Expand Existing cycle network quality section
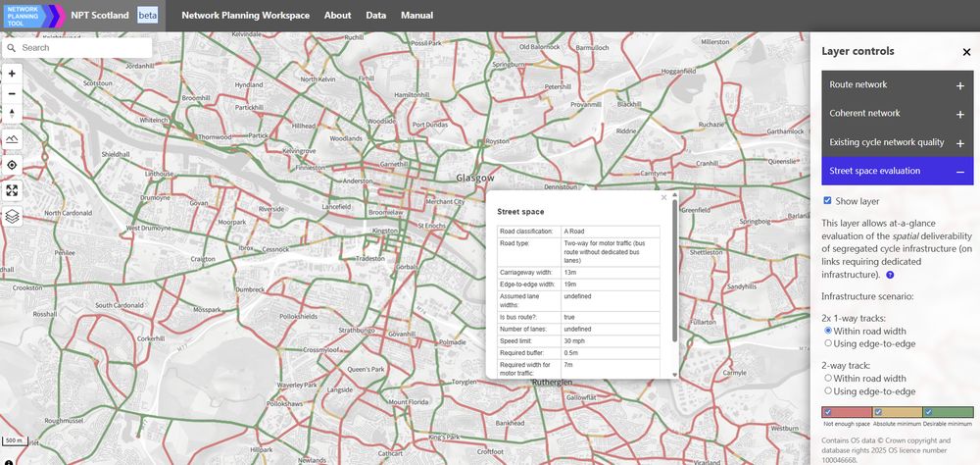Screen dimensions: 980x465 pyautogui.click(x=898, y=142)
